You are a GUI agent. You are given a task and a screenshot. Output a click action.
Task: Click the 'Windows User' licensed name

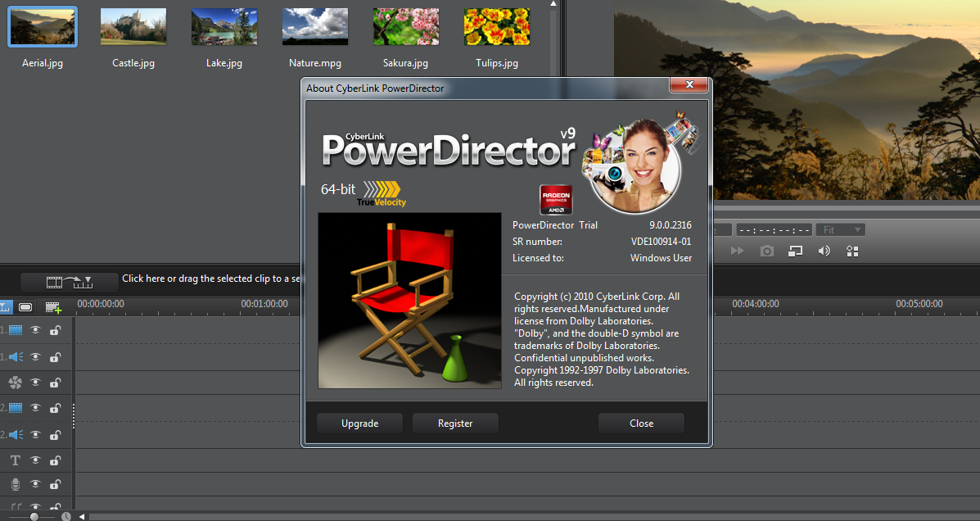661,258
